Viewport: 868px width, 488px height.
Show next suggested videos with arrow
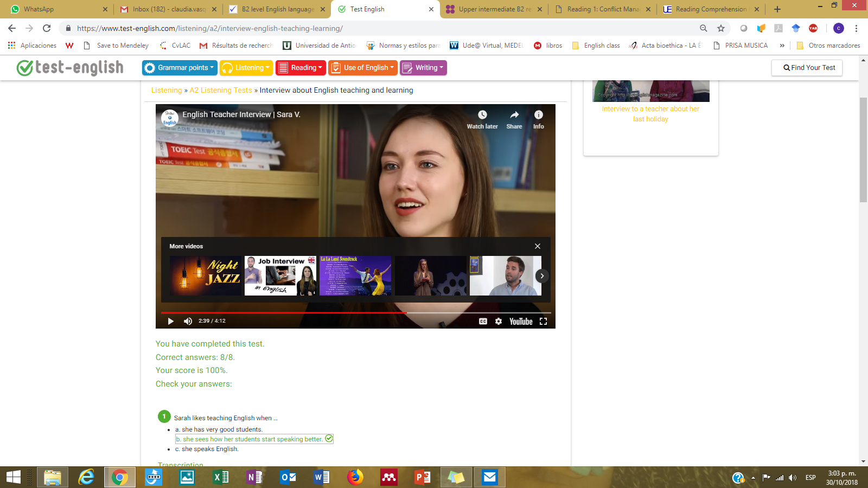coord(541,276)
